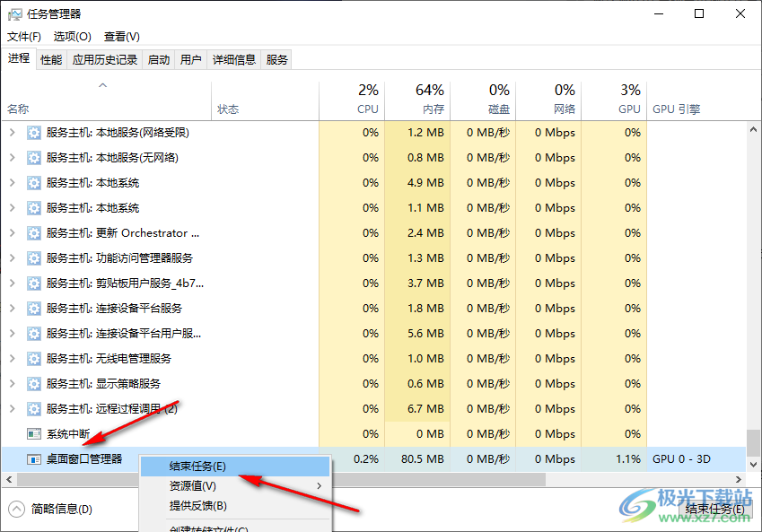Sort by GPU 引擎 column header
Image resolution: width=762 pixels, height=532 pixels.
696,100
